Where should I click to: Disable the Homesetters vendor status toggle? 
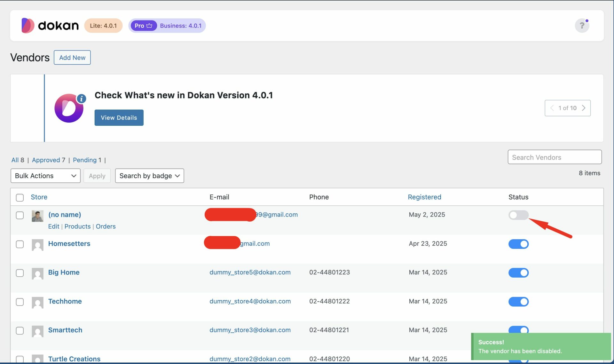coord(518,244)
